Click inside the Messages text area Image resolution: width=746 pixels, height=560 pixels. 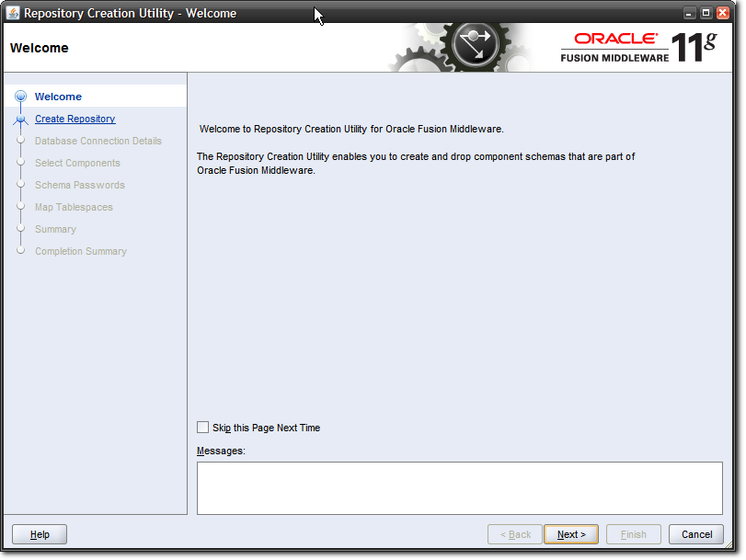pyautogui.click(x=460, y=488)
